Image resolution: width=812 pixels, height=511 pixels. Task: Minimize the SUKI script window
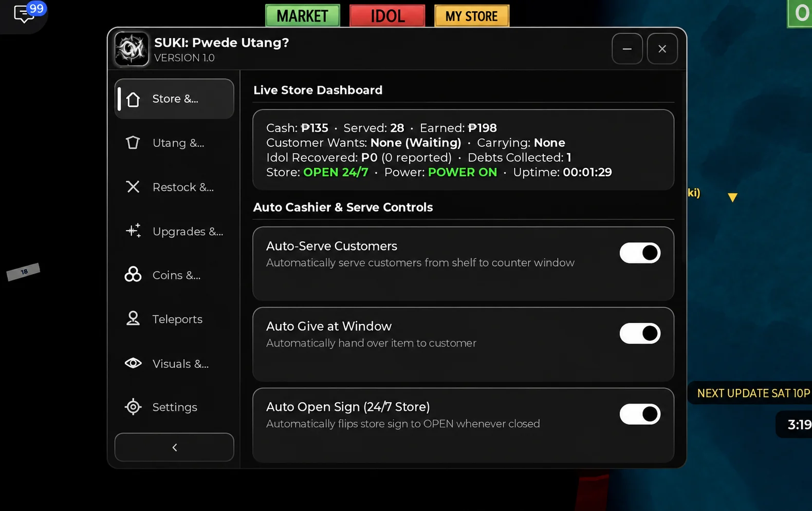click(627, 49)
